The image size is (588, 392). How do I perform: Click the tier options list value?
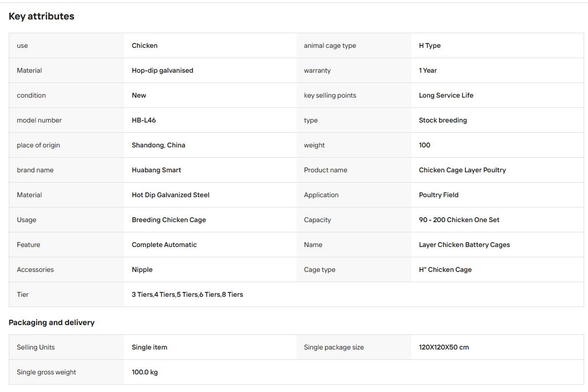[x=188, y=294]
